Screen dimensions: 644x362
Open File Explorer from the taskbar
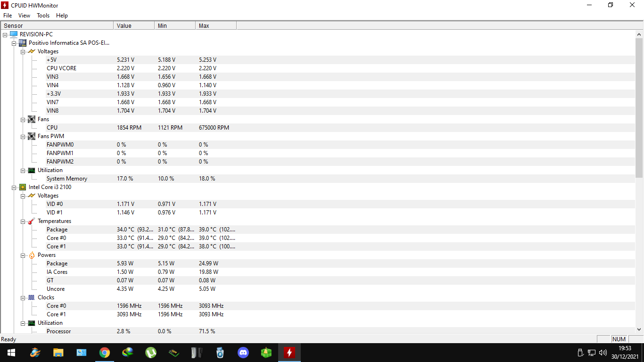coord(58,353)
